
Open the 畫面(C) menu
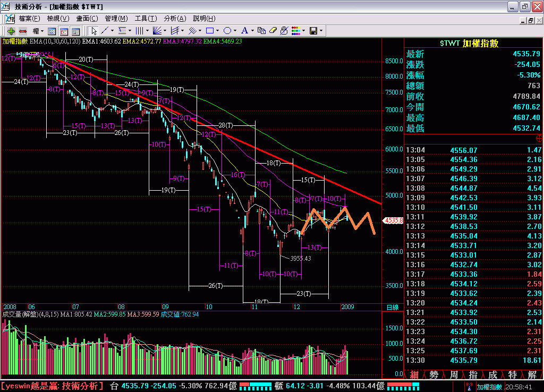pyautogui.click(x=87, y=19)
